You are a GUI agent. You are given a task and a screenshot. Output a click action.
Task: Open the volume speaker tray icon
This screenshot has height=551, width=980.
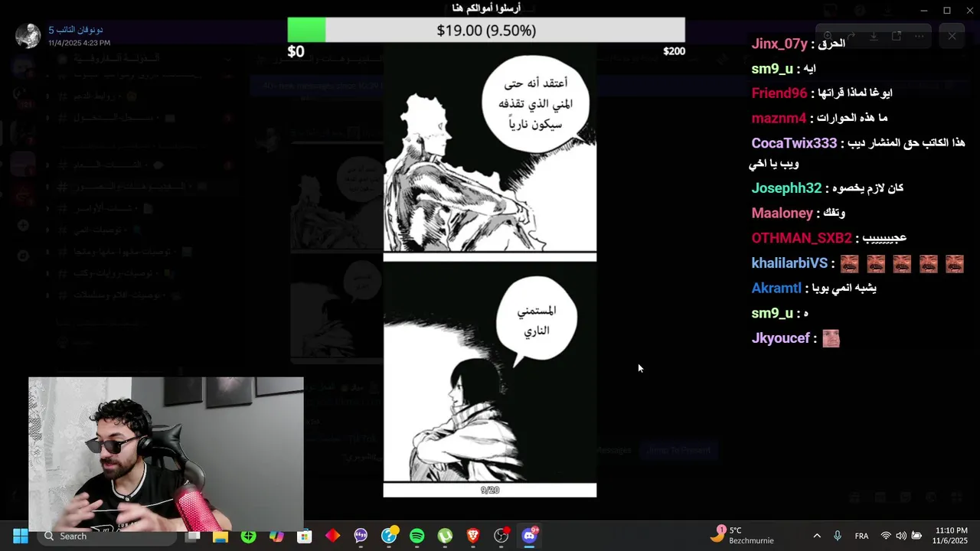click(x=901, y=536)
